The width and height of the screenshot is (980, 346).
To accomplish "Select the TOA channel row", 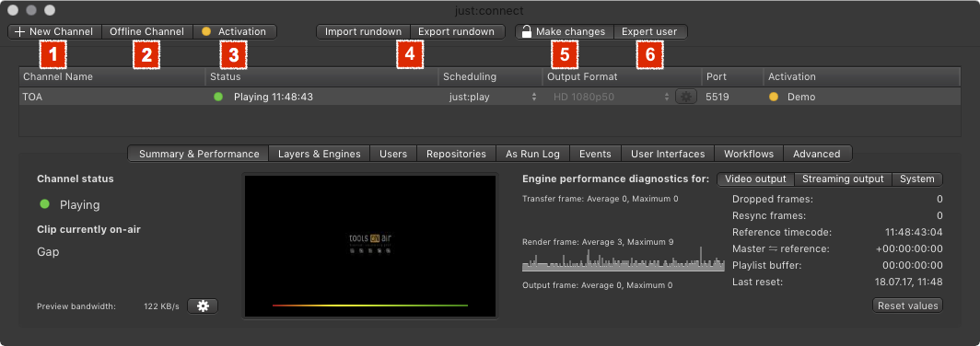I will [x=489, y=97].
